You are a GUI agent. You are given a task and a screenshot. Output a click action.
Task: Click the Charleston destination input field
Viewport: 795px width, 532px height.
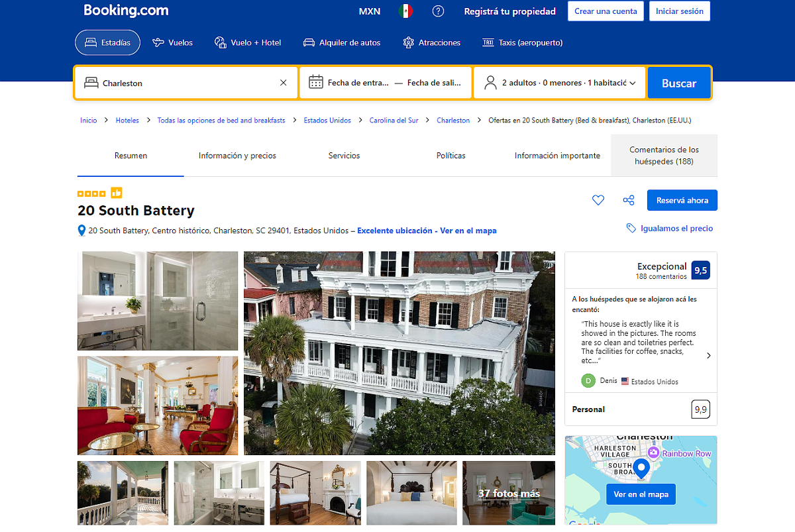[186, 83]
